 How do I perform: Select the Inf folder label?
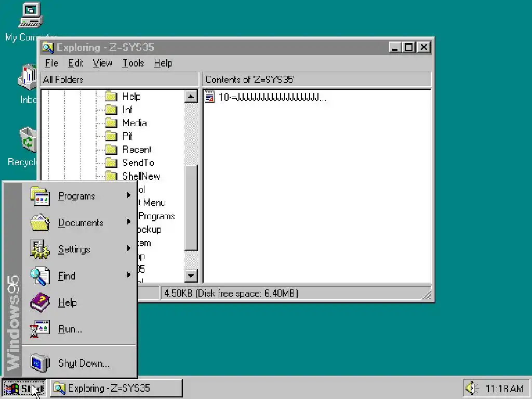(127, 110)
